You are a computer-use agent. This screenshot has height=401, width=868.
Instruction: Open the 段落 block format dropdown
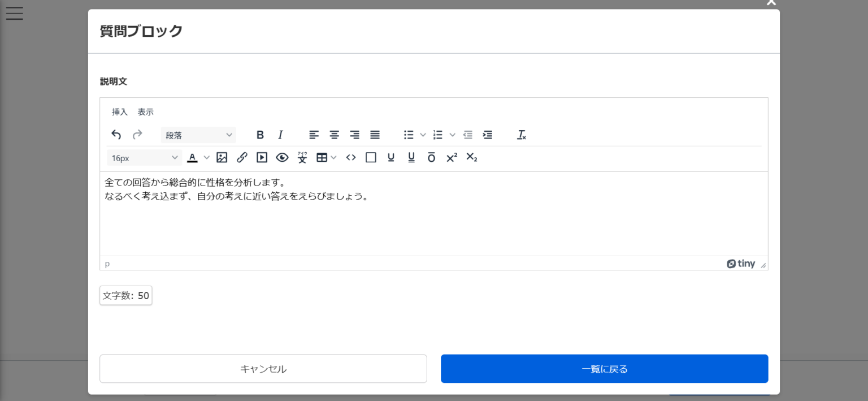pos(198,135)
